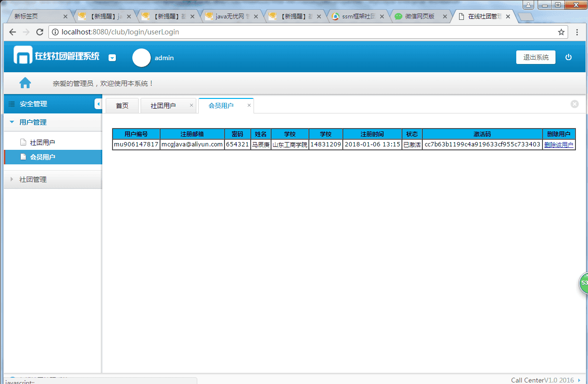Click the address bar URL field
588x384 pixels.
point(308,32)
